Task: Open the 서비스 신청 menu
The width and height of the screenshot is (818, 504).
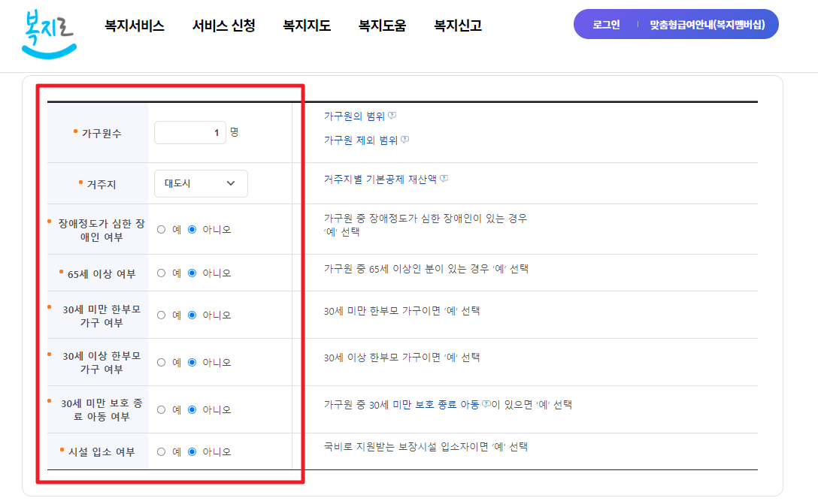Action: [224, 26]
